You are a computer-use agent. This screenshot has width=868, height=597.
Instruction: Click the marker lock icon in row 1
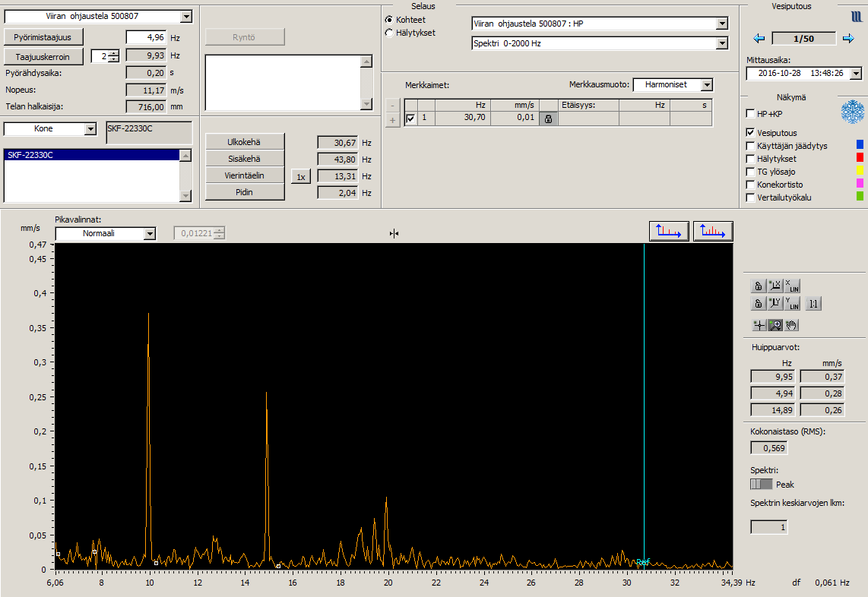coord(548,118)
